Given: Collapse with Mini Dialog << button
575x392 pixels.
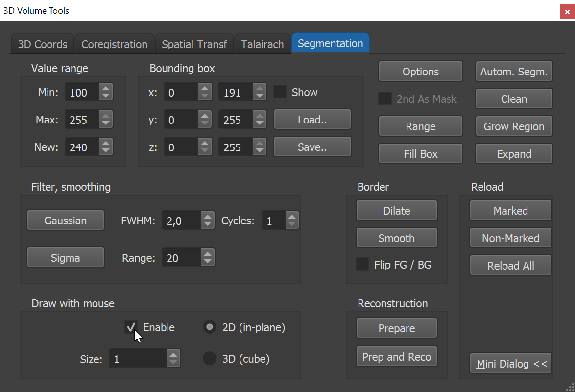Looking at the screenshot, I should click(511, 364).
